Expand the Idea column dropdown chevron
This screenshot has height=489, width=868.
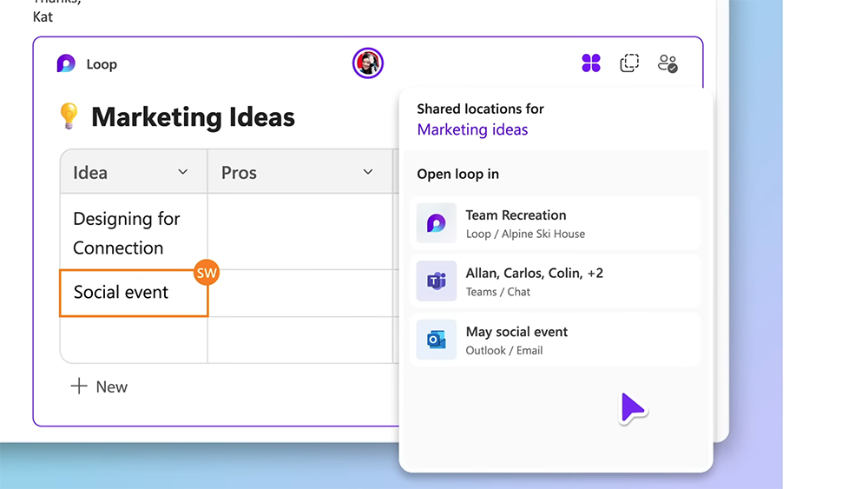tap(182, 172)
